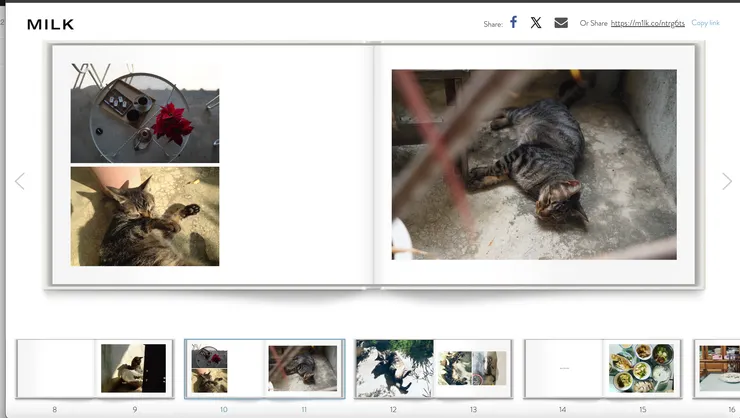Click the large tabby cat photo on right page
Screen dimensions: 740x418
click(x=534, y=164)
